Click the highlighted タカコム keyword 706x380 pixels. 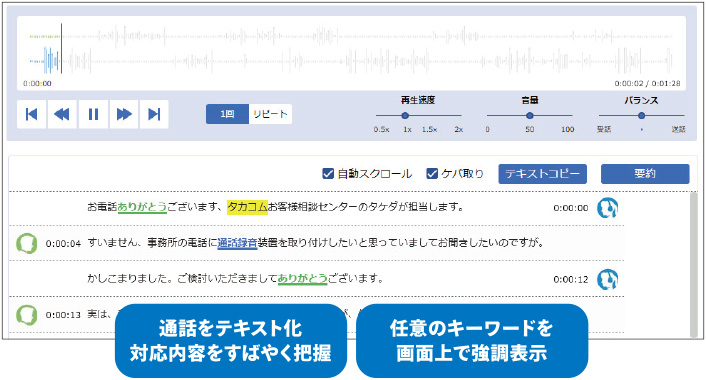(247, 207)
